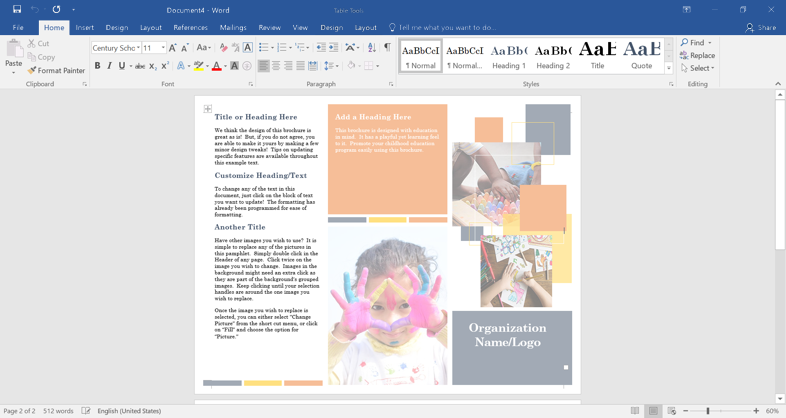Click the Replace button
The image size is (786, 418).
point(697,56)
